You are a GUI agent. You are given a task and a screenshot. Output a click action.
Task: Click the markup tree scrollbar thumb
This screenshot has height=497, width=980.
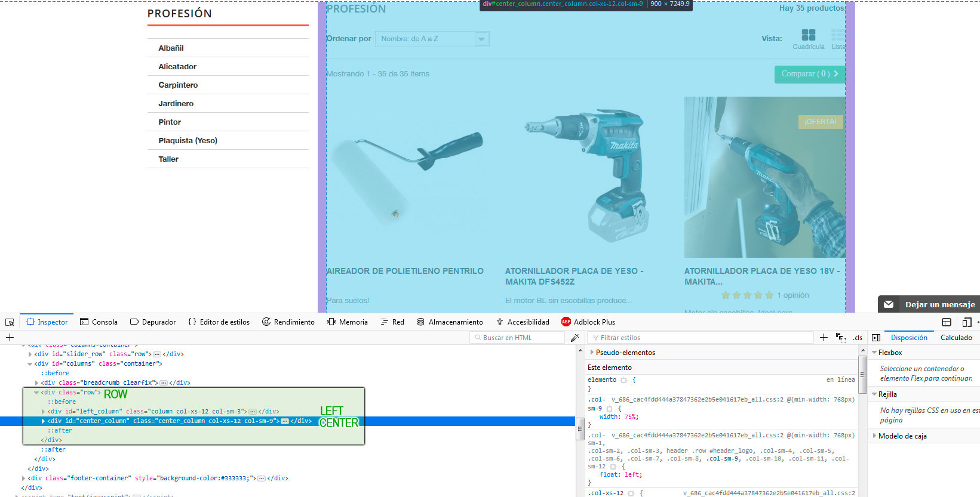(x=579, y=429)
